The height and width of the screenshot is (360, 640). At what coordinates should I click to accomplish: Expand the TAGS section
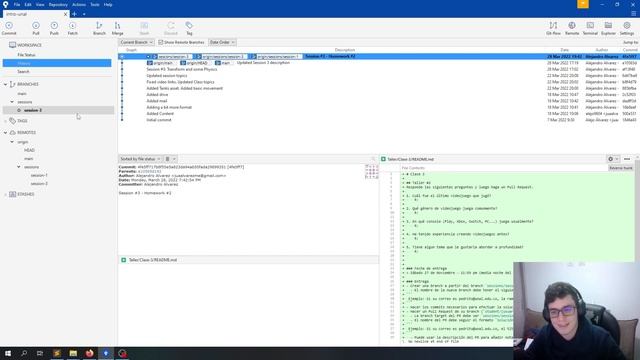click(x=6, y=121)
